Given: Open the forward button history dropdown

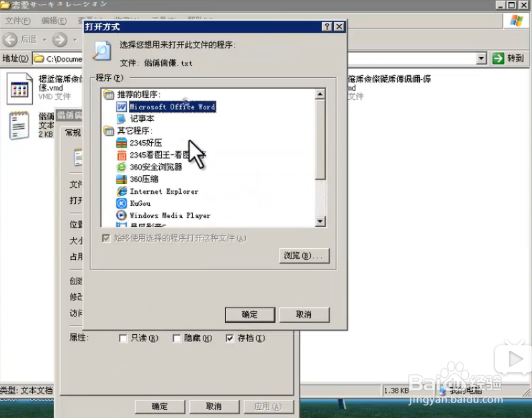Looking at the screenshot, I should tap(75, 40).
